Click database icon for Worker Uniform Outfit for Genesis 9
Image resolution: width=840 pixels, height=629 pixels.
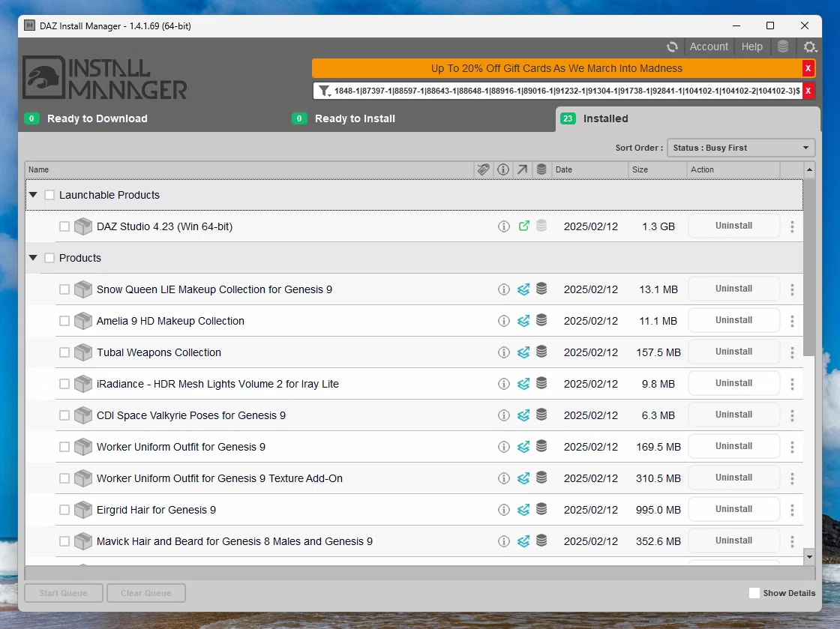coord(541,446)
